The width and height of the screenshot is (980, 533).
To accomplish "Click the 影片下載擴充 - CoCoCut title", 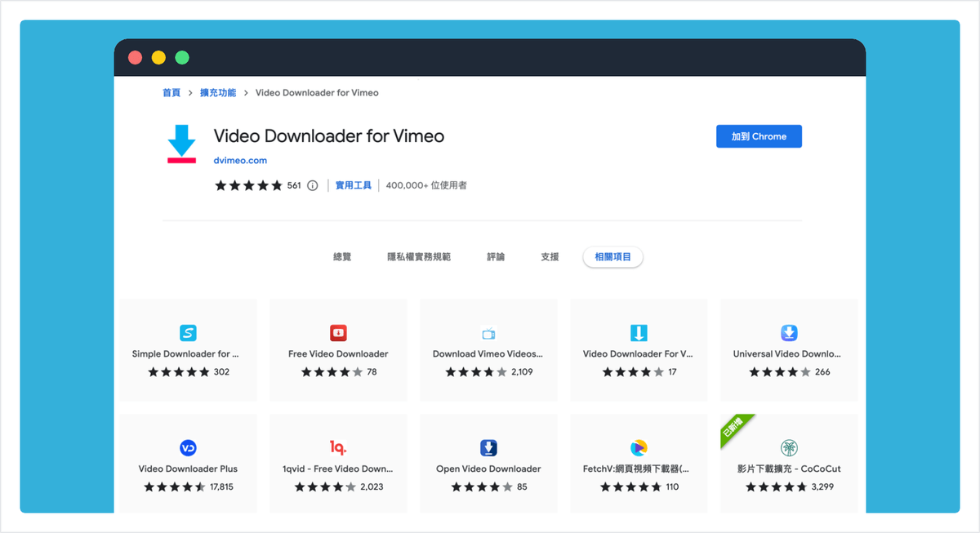I will coord(789,469).
